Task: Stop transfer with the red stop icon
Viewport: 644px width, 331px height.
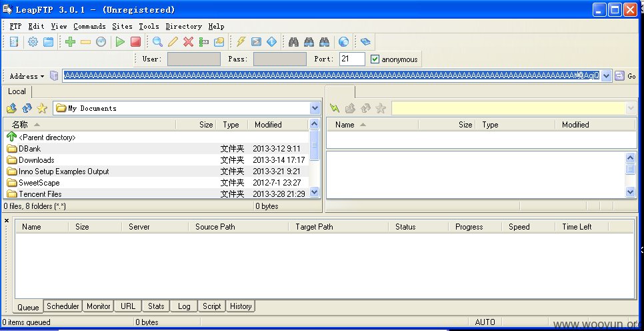Action: tap(135, 41)
